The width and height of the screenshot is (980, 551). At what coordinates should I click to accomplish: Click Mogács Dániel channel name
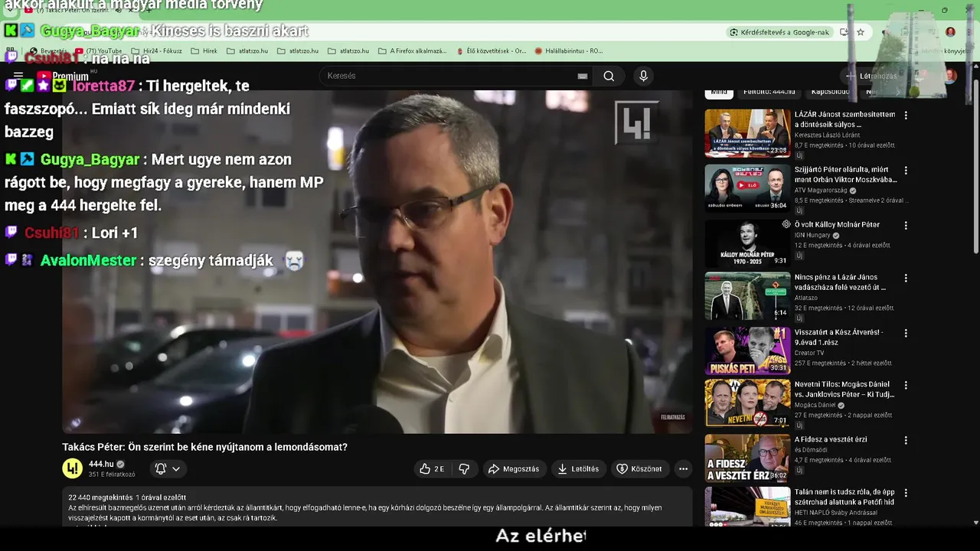coord(815,405)
